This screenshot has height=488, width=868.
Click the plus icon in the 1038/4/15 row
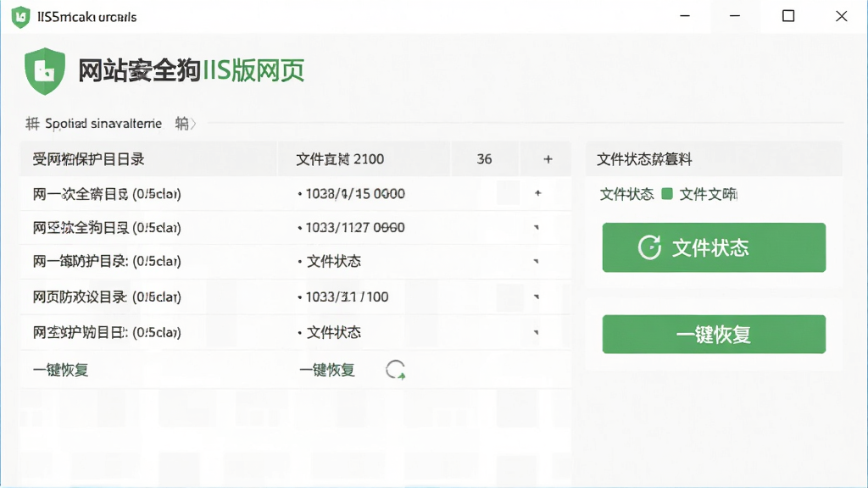pos(537,193)
